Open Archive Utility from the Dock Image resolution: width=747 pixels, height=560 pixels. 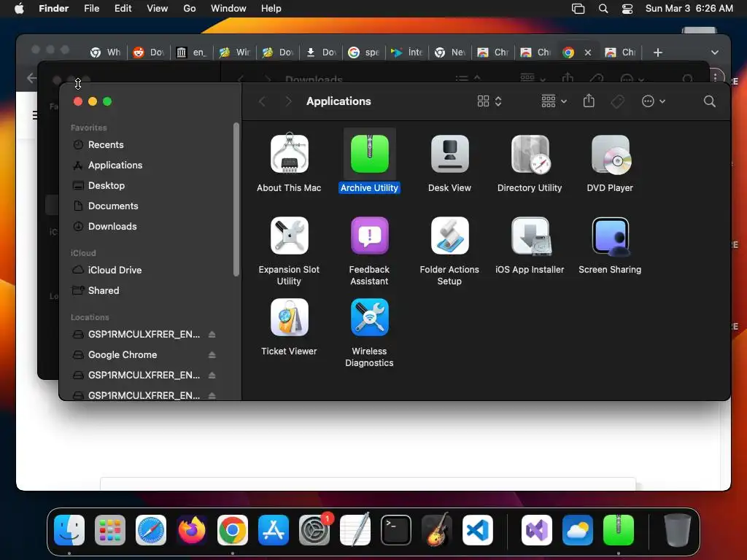click(619, 530)
